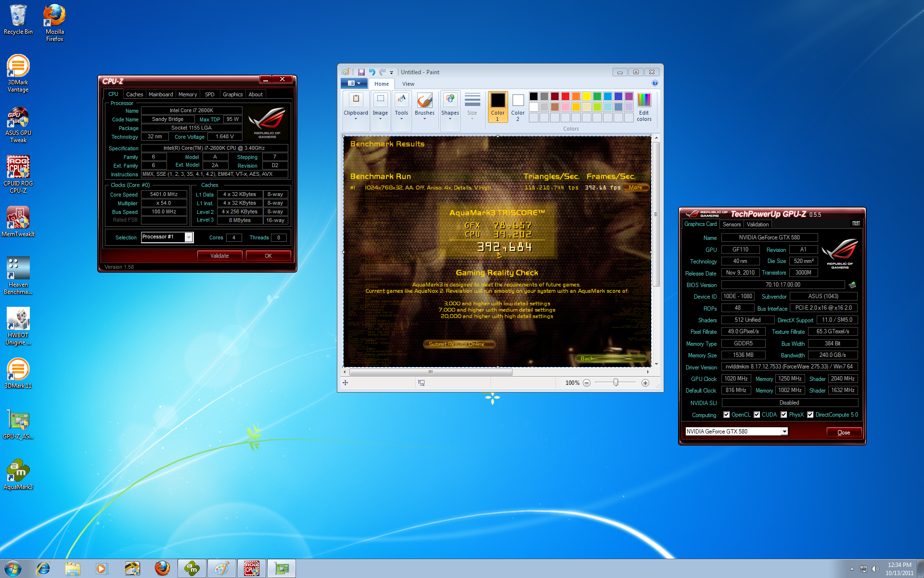The width and height of the screenshot is (924, 578).
Task: Open the HWBOT Unigine desktop icon
Action: [18, 326]
